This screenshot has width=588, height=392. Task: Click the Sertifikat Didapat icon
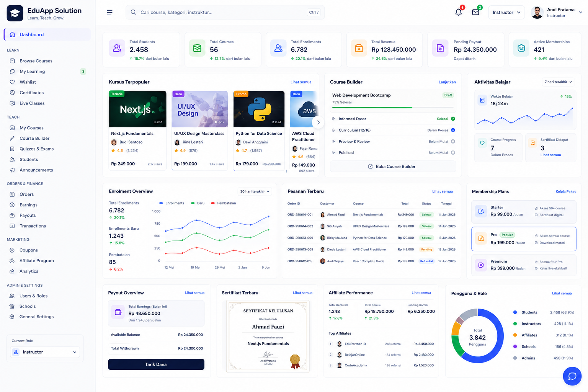pos(532,143)
